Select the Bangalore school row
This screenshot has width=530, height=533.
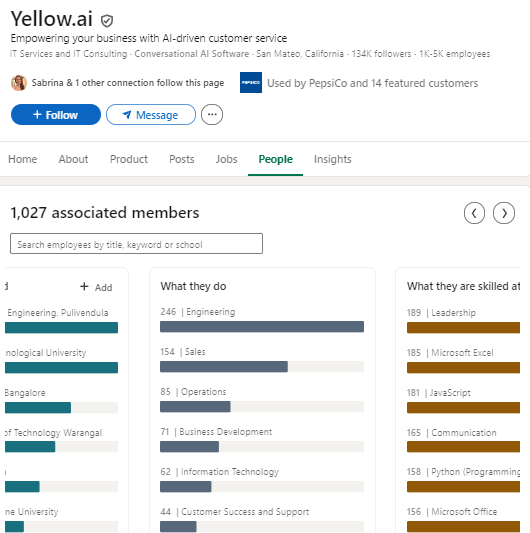(x=62, y=400)
